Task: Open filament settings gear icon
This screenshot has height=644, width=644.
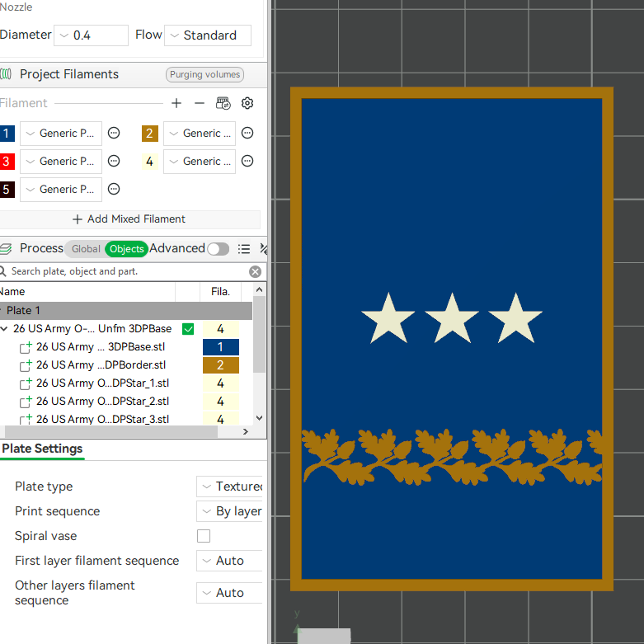Action: click(x=247, y=103)
